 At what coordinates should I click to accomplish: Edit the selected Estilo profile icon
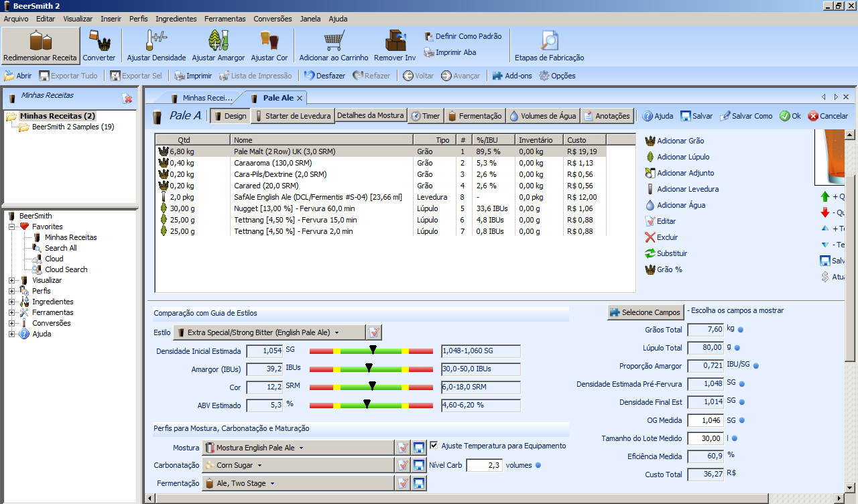[x=375, y=332]
